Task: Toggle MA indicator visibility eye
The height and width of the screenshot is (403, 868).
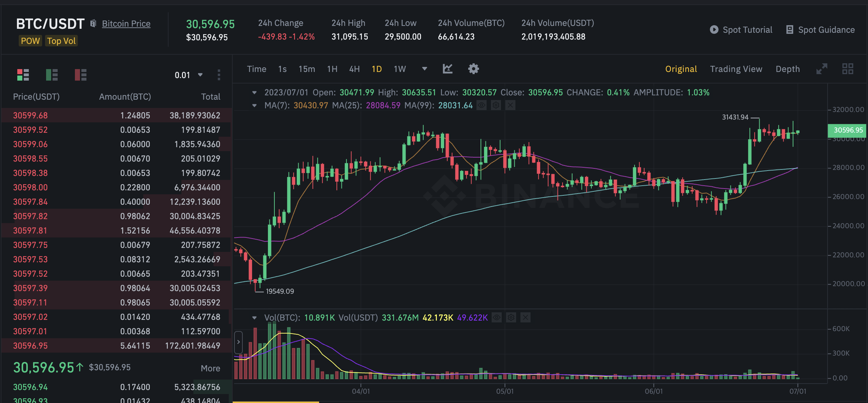Action: [482, 105]
